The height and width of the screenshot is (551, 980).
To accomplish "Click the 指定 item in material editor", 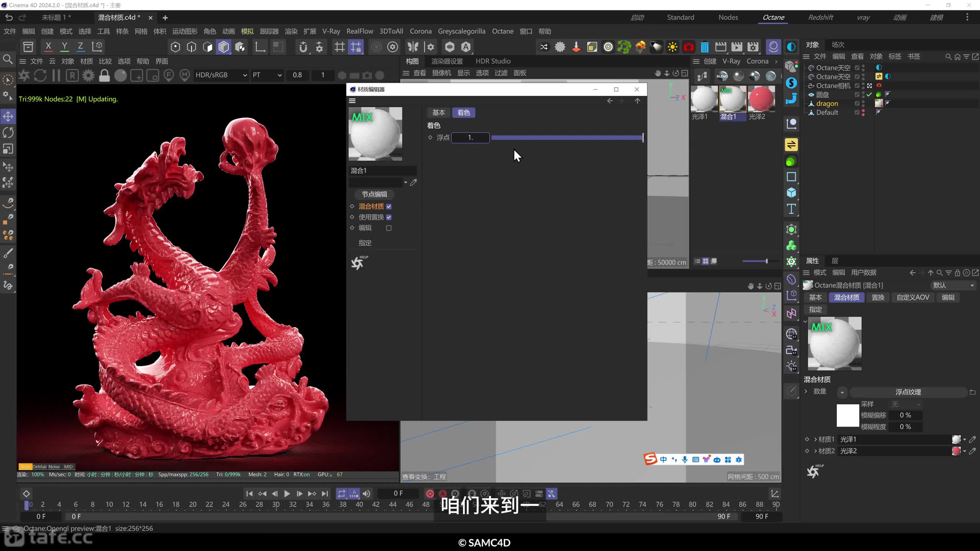I will coord(365,243).
